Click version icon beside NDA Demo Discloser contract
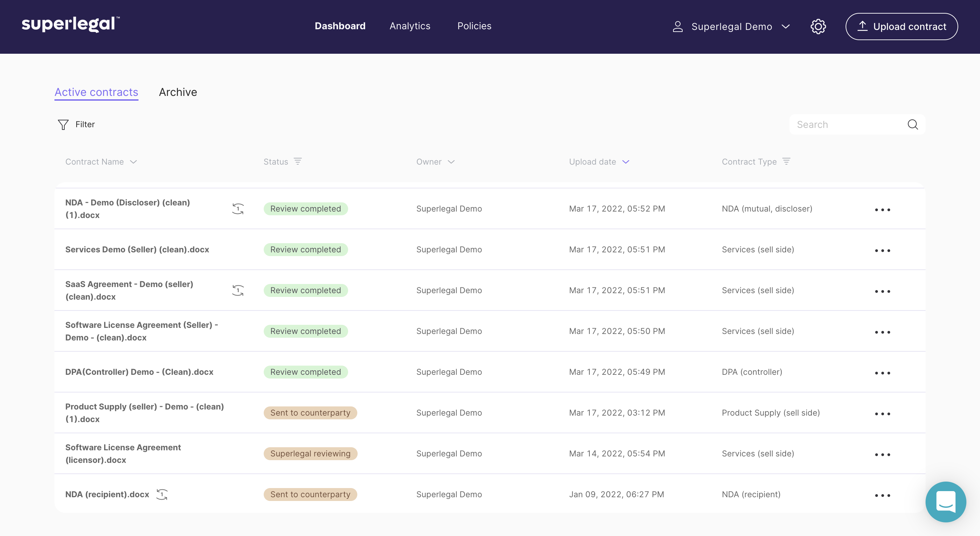 238,209
